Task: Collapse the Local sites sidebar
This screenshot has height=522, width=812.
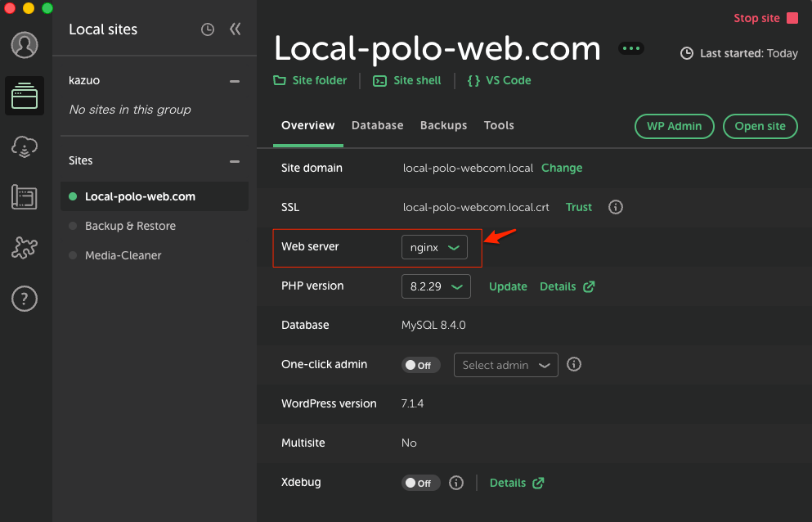Action: click(x=236, y=29)
